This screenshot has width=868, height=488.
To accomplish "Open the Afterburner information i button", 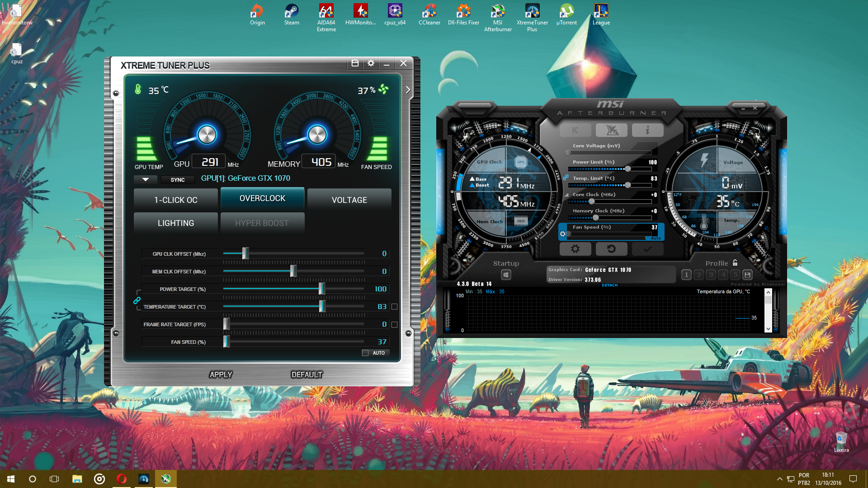I will click(x=647, y=130).
